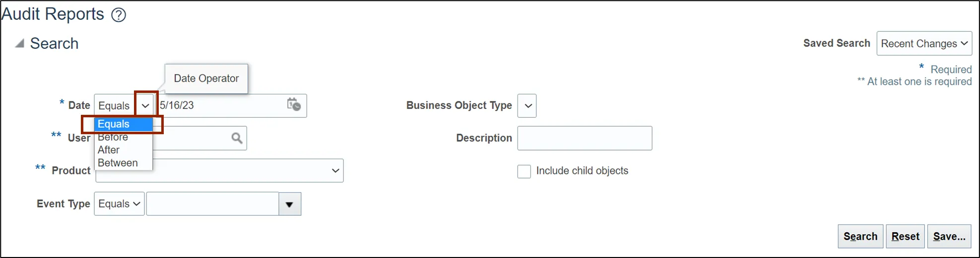
Task: Choose Before from the date operator list
Action: (113, 137)
